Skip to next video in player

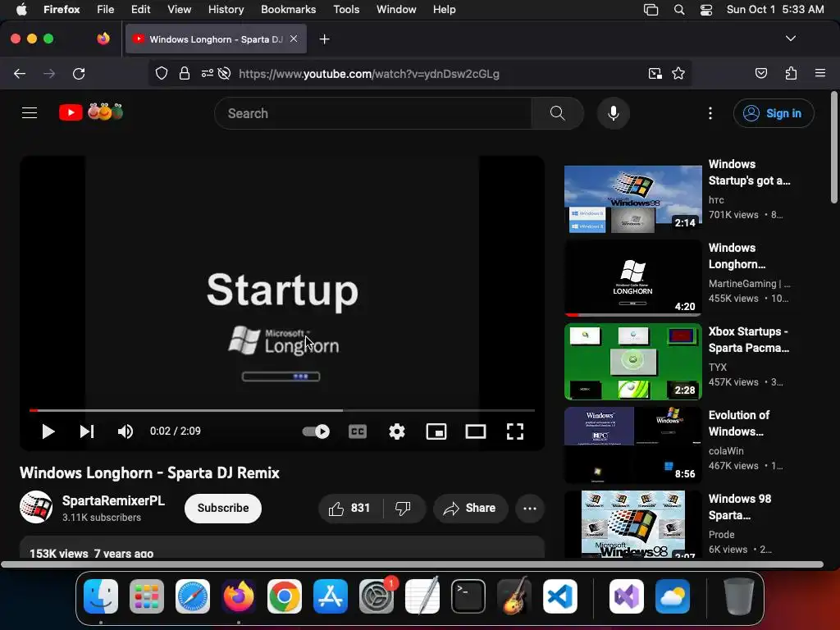coord(87,431)
